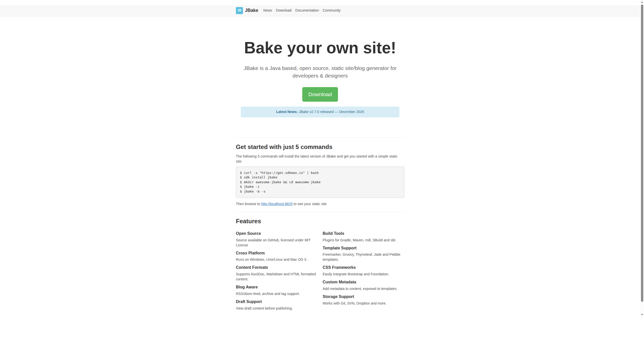This screenshot has height=339, width=644.
Task: Click the Features heading
Action: tap(248, 221)
